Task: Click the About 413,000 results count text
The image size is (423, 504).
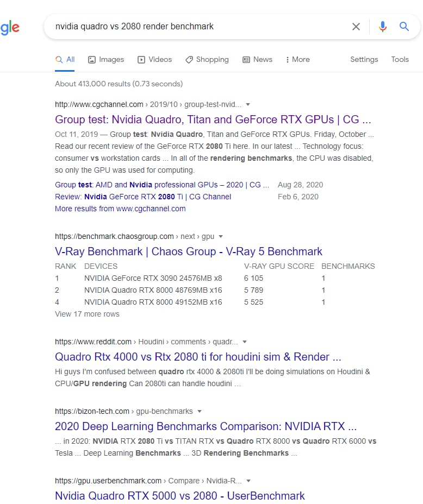Action: (x=119, y=84)
